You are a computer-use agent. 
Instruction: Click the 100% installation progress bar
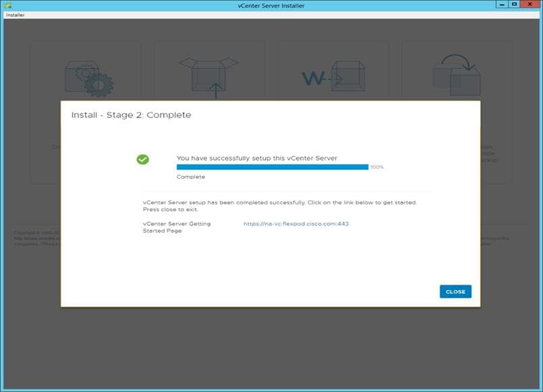point(273,167)
